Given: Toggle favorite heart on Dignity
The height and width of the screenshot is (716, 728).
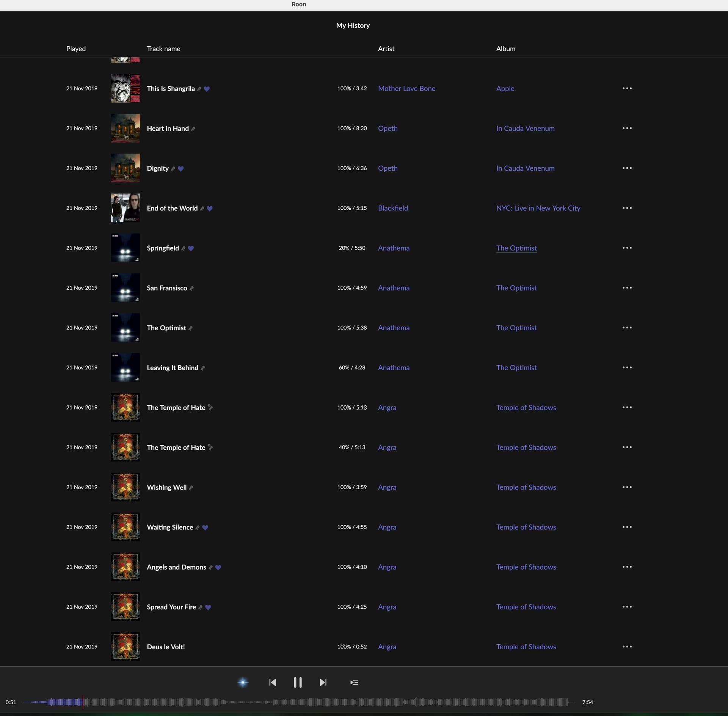Looking at the screenshot, I should pos(180,169).
